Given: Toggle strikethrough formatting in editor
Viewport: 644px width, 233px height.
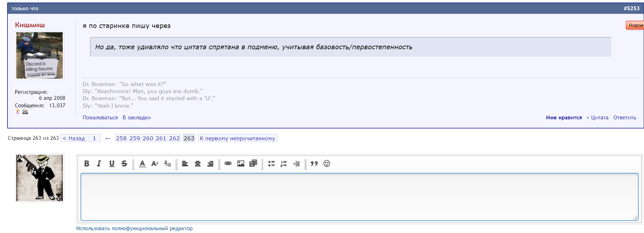Looking at the screenshot, I should [x=124, y=164].
